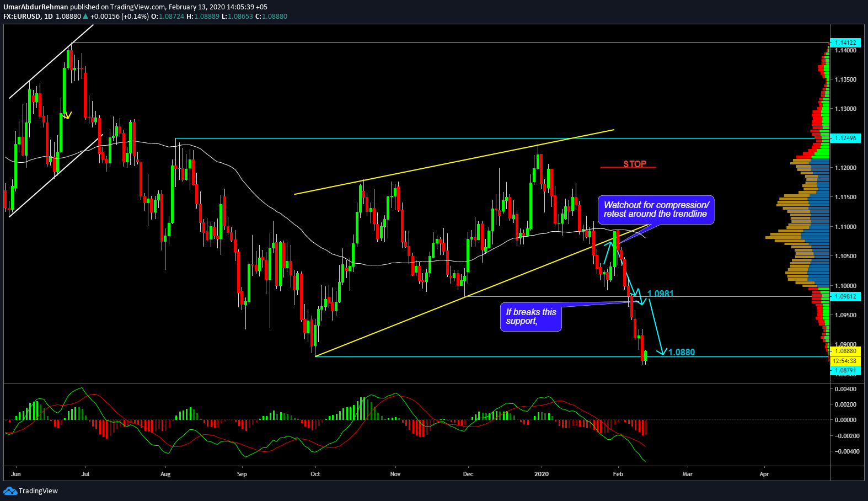Open the UmarAbdurRehman author name
Screen dimensions: 868x501
click(35, 7)
